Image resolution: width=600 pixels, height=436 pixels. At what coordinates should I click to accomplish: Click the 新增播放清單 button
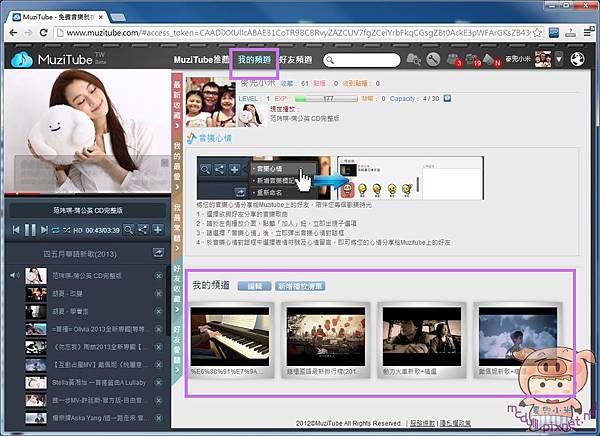(x=300, y=286)
